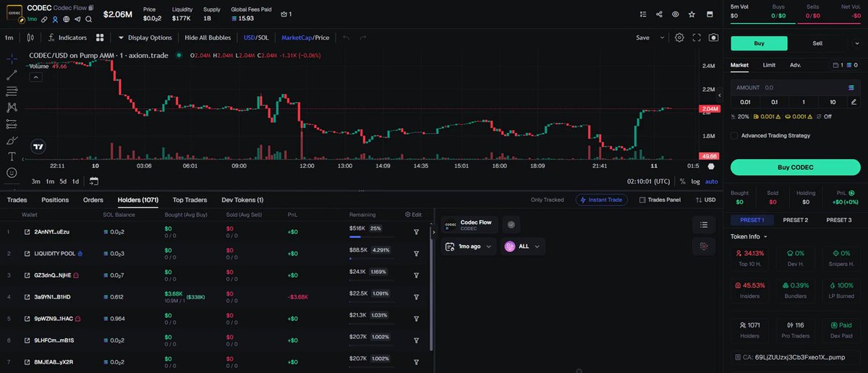Undo the last chart action

tap(346, 38)
